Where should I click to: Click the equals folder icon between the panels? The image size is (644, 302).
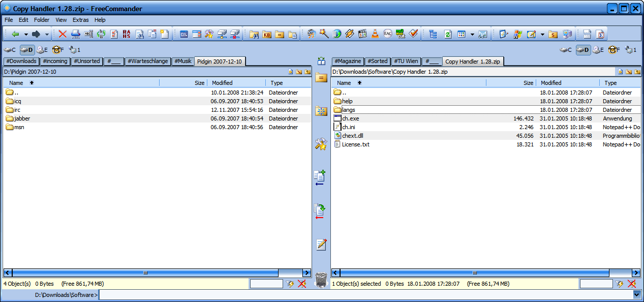(321, 78)
